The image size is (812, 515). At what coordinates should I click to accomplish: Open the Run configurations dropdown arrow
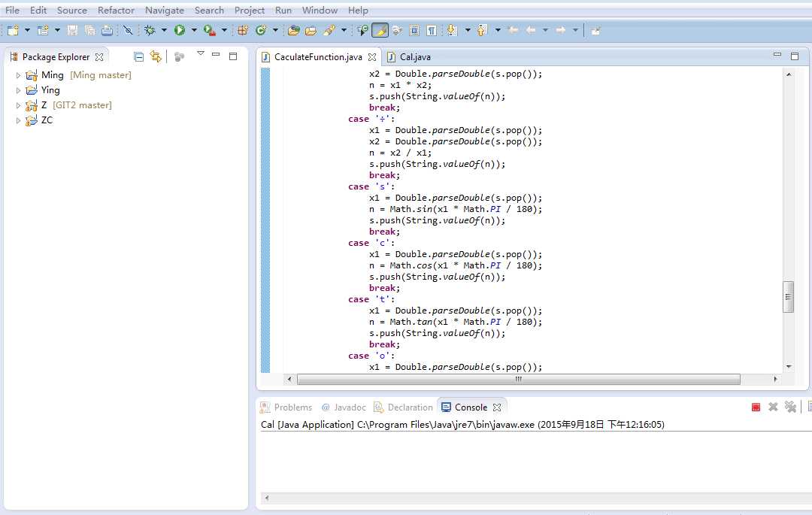tap(194, 31)
